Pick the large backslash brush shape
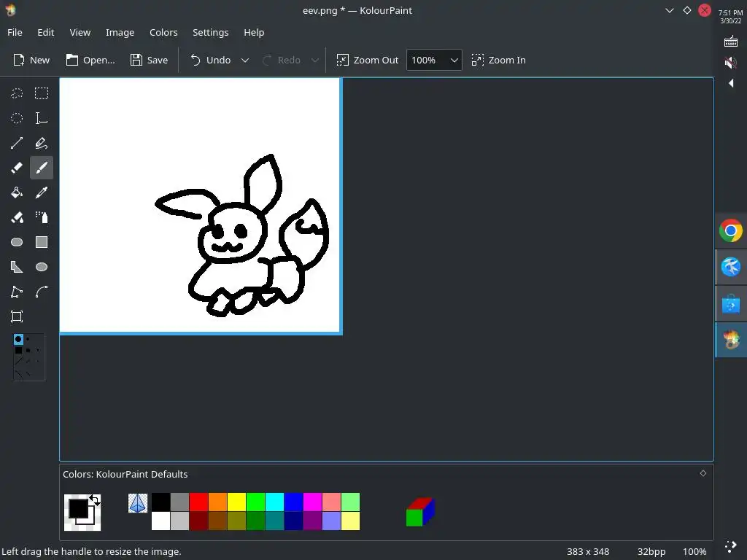Image resolution: width=747 pixels, height=560 pixels. pyautogui.click(x=18, y=374)
